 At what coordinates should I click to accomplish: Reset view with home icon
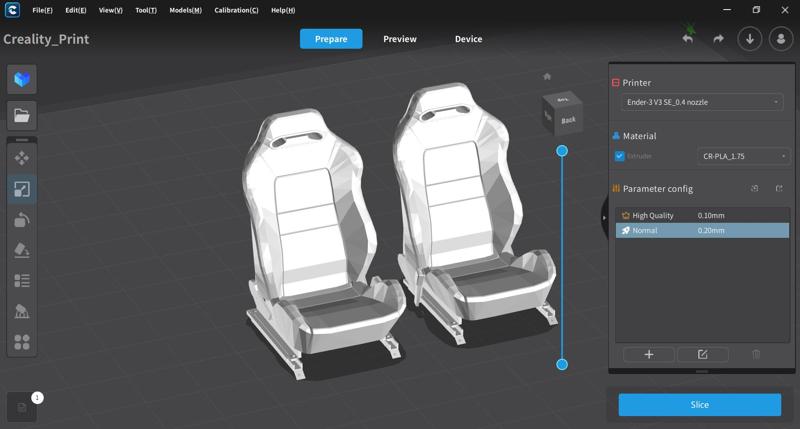[547, 77]
